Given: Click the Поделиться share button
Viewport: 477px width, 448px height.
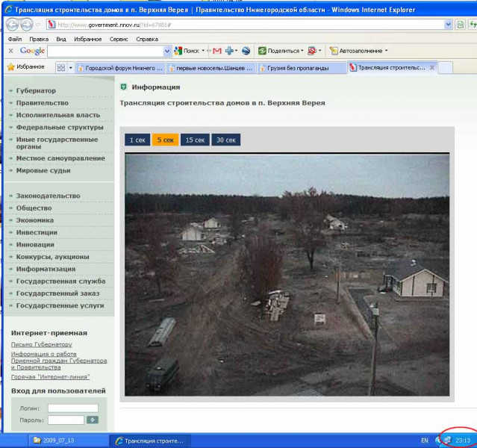Looking at the screenshot, I should [281, 51].
